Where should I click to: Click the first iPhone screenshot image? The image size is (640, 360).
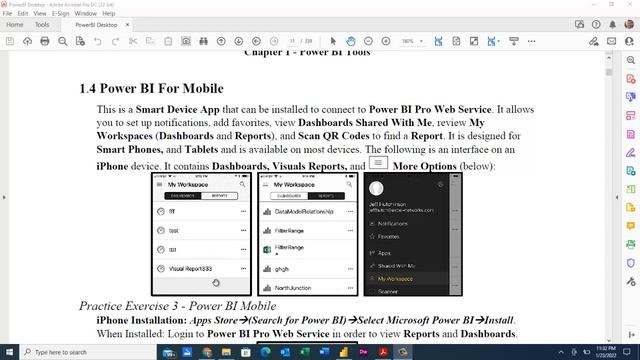coord(201,234)
